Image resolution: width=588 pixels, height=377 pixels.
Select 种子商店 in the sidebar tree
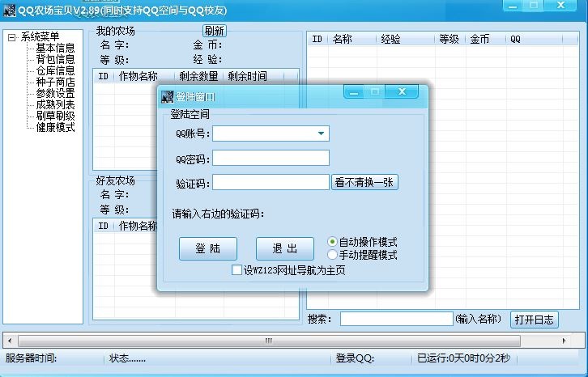pyautogui.click(x=55, y=82)
